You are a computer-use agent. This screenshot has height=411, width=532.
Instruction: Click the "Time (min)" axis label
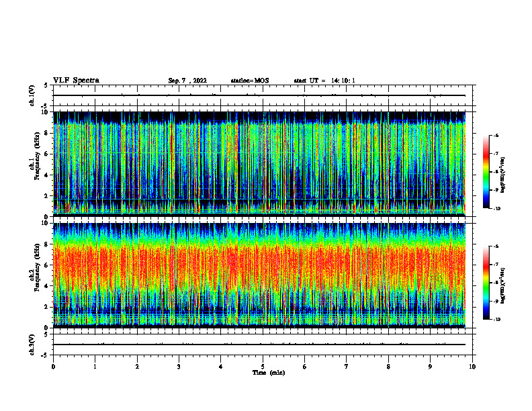point(269,373)
